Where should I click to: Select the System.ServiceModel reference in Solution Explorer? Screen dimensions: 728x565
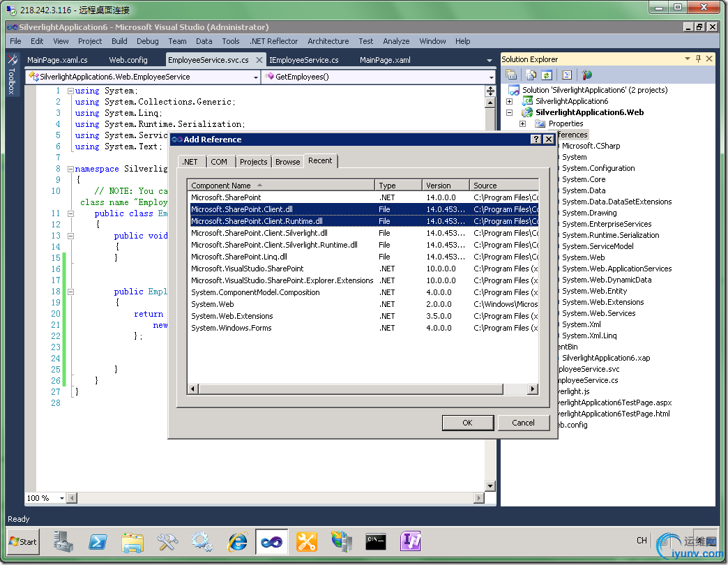(x=598, y=246)
